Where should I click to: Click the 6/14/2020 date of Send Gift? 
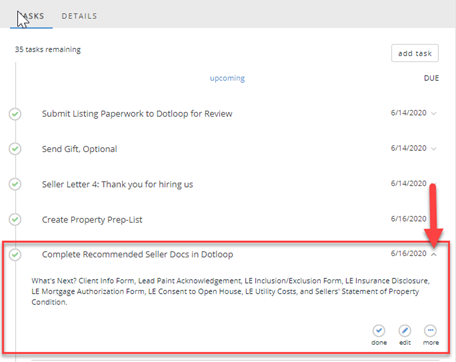[409, 148]
